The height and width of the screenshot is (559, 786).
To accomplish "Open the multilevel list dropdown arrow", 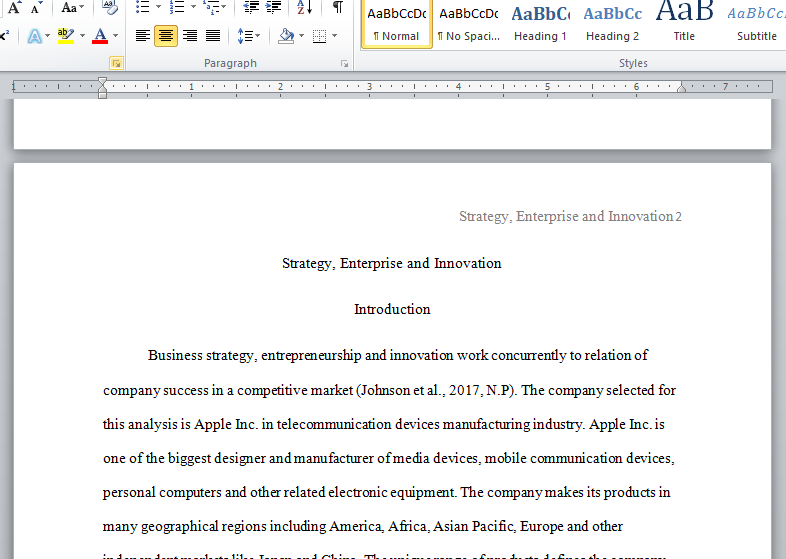I will 224,7.
